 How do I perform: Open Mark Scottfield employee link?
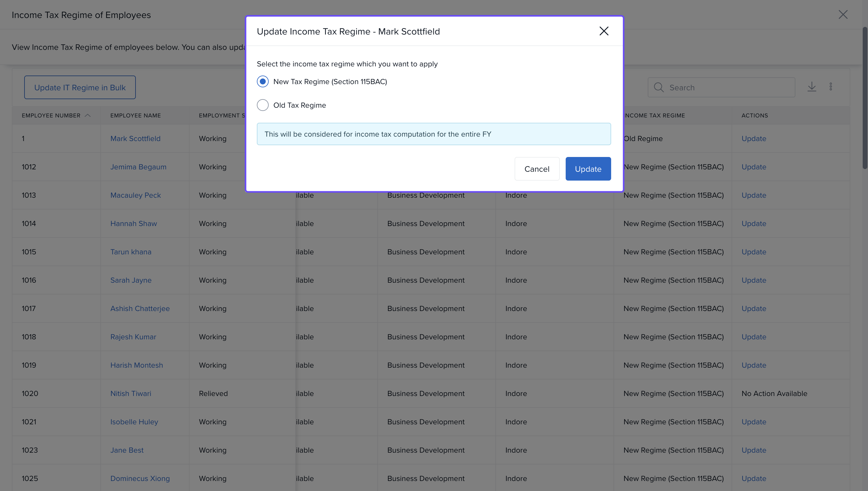click(x=135, y=139)
